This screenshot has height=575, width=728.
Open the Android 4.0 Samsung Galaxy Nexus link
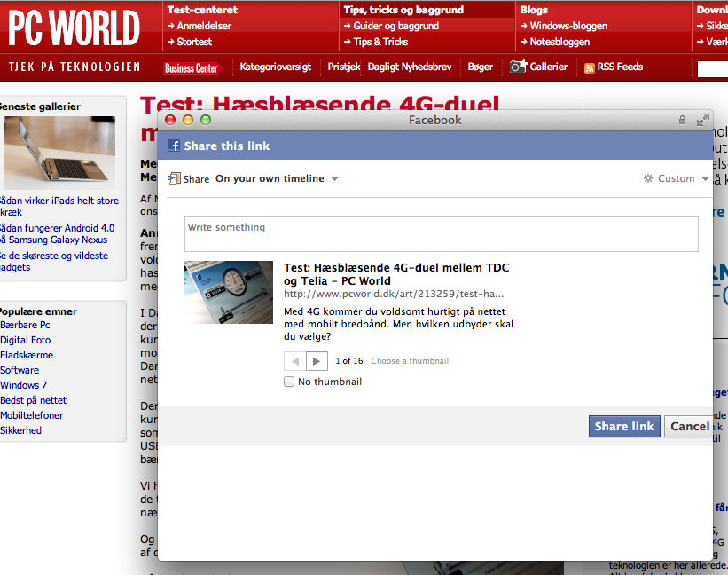[x=57, y=234]
